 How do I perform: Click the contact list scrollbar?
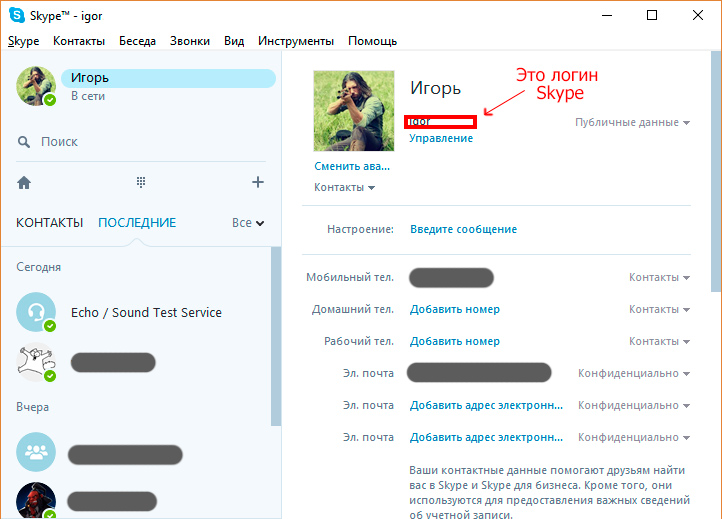[276, 336]
